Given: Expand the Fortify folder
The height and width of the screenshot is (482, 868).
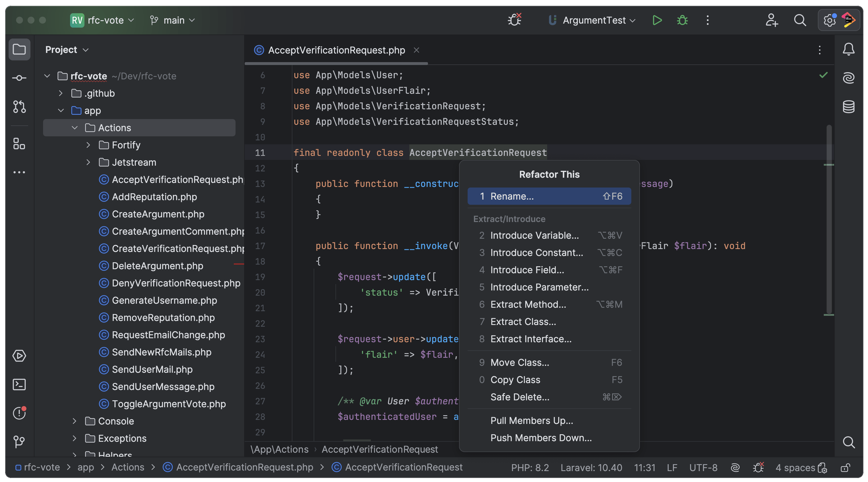Looking at the screenshot, I should click(x=88, y=145).
